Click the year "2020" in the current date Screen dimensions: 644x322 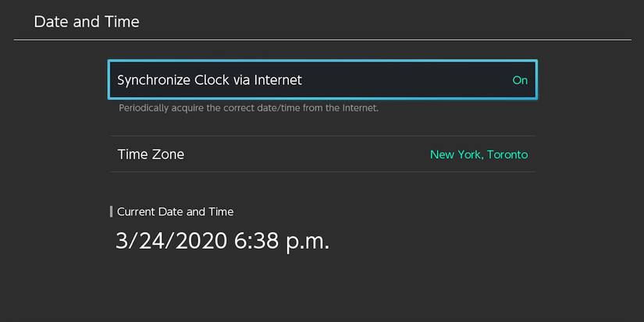click(x=201, y=241)
